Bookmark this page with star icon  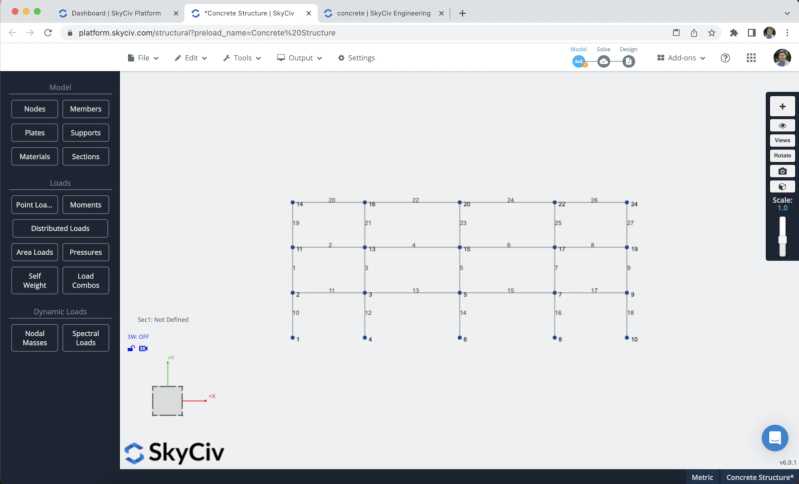711,33
